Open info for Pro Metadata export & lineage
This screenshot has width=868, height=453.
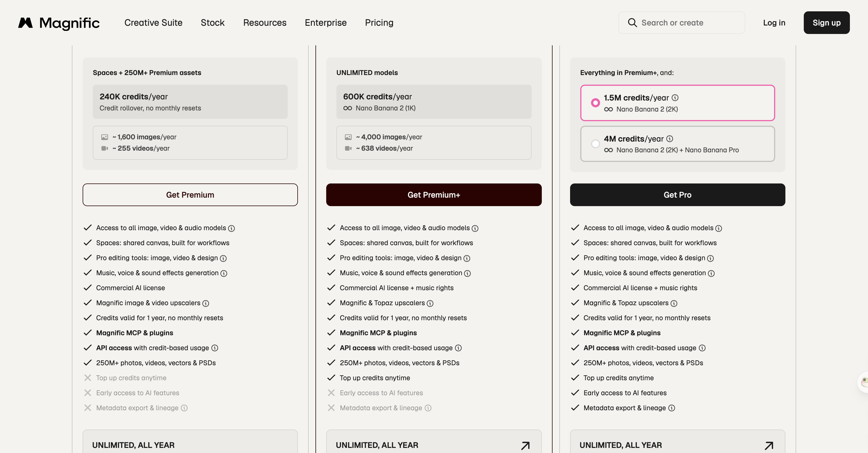tap(672, 408)
